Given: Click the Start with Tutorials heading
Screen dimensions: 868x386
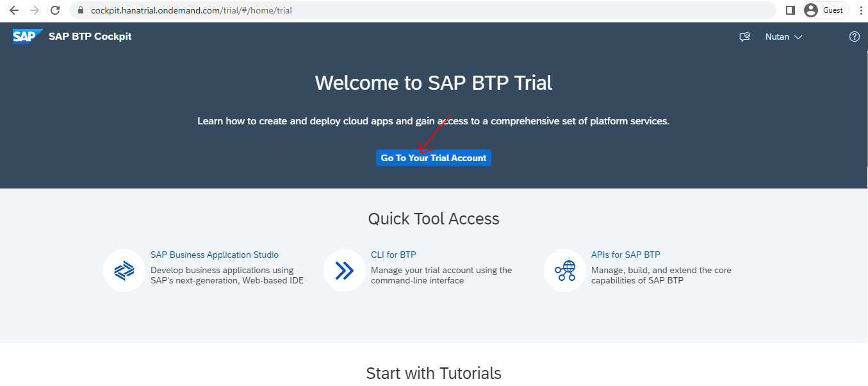Looking at the screenshot, I should (434, 373).
